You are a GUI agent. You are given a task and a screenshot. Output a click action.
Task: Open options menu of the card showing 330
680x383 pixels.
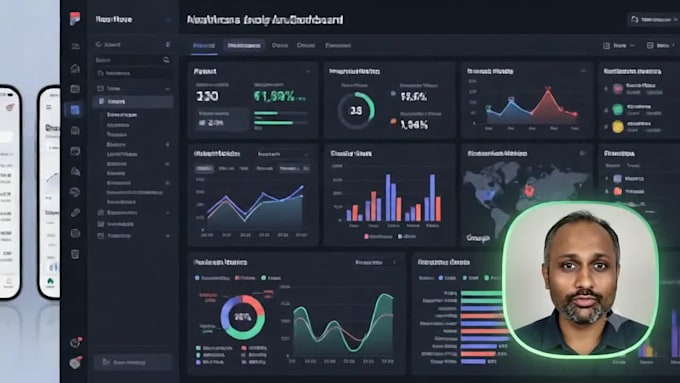[308, 72]
